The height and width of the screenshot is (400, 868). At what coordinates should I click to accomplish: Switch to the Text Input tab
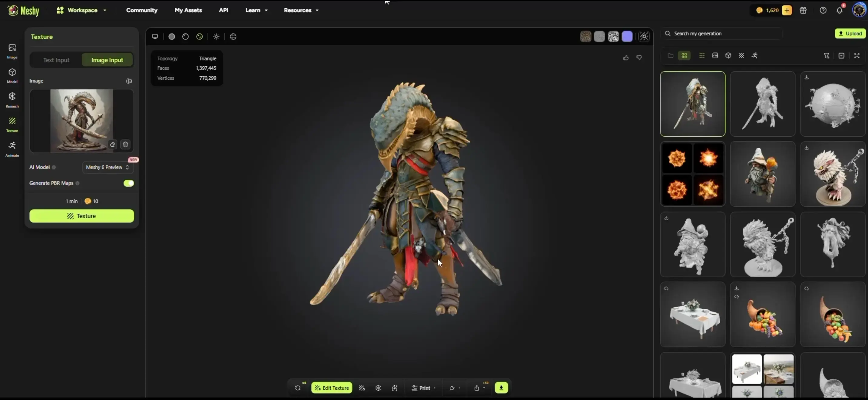coord(56,60)
